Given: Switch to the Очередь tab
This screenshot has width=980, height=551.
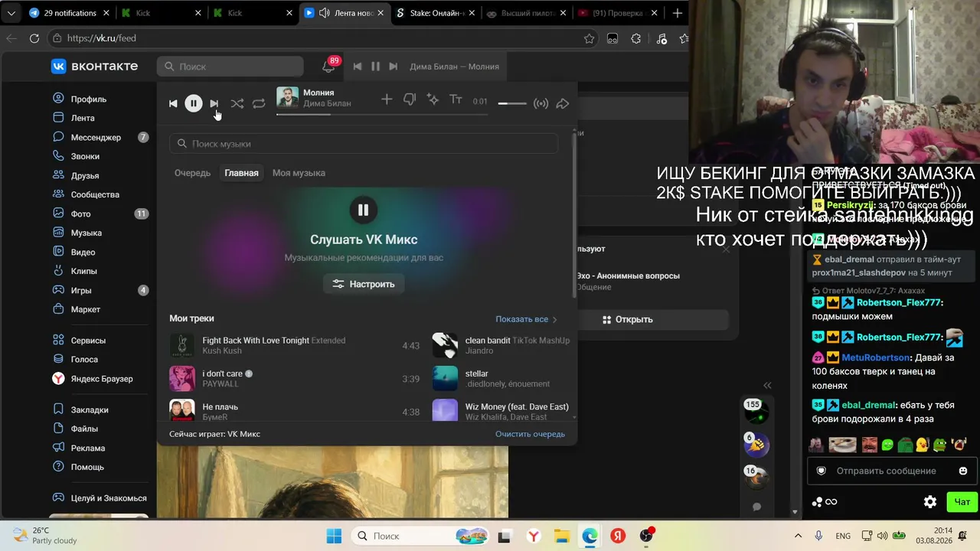Looking at the screenshot, I should coord(192,173).
